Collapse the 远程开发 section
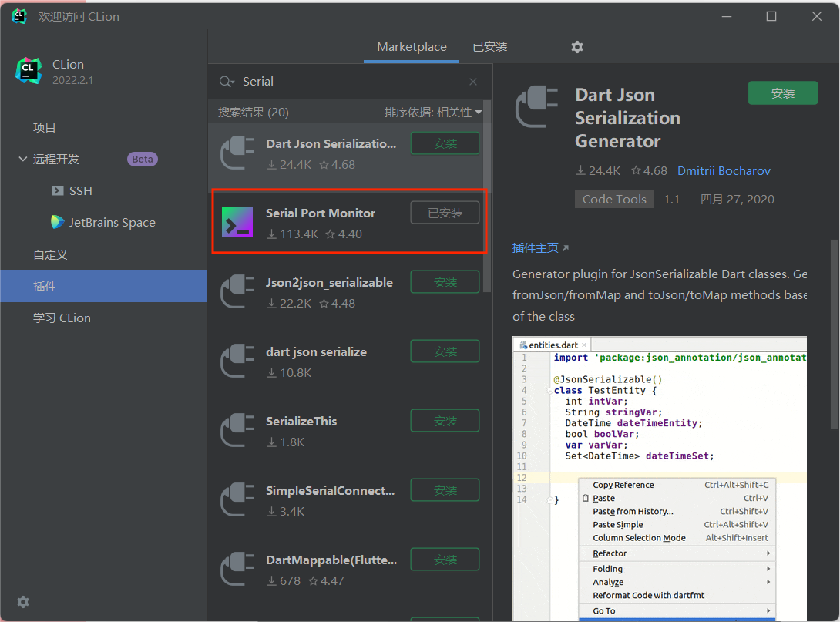The height and width of the screenshot is (622, 840). coord(22,159)
